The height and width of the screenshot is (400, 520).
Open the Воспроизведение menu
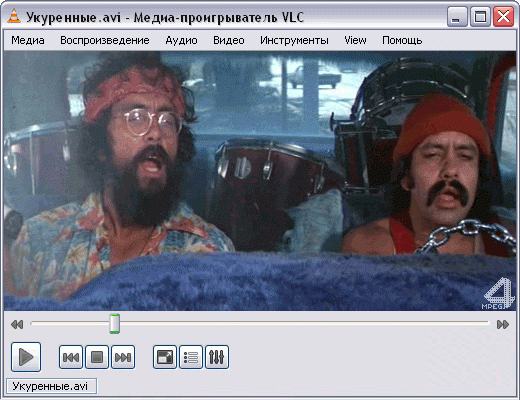[x=105, y=40]
